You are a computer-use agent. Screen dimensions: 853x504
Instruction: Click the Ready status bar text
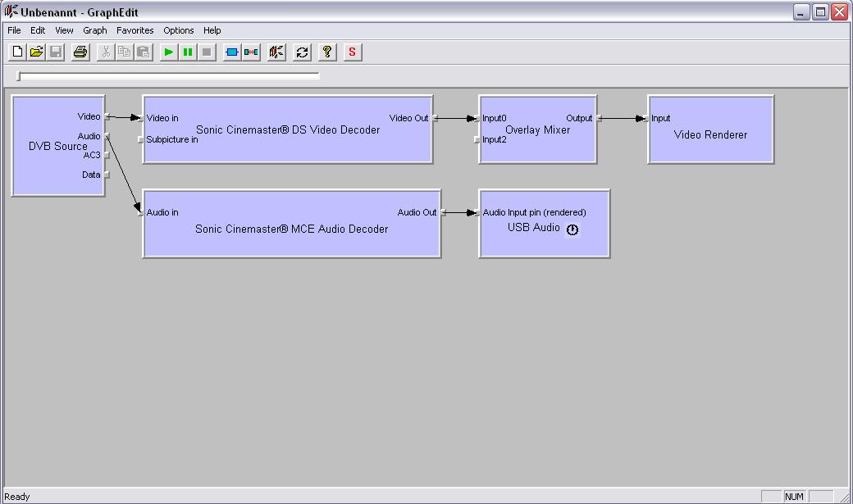click(x=17, y=497)
